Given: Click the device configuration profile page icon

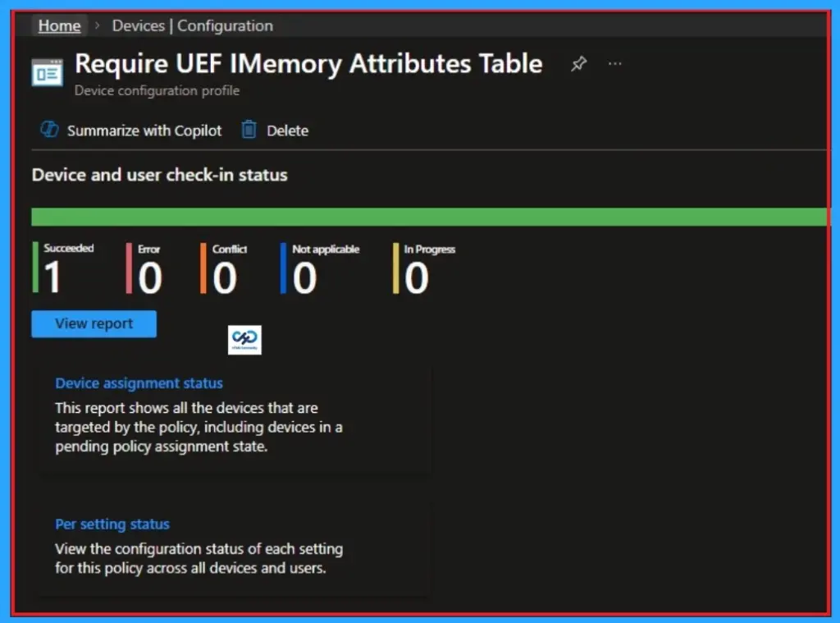Looking at the screenshot, I should pyautogui.click(x=46, y=72).
